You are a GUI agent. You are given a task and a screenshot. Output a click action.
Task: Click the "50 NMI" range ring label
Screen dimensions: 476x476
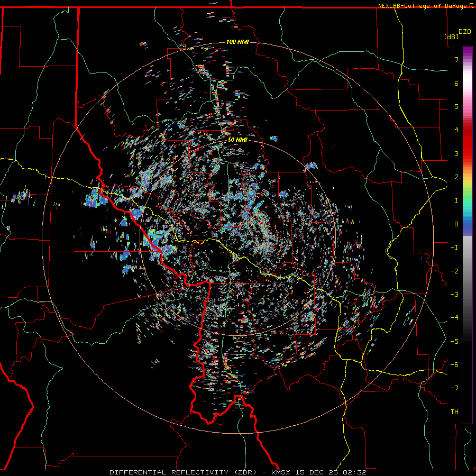pyautogui.click(x=237, y=140)
